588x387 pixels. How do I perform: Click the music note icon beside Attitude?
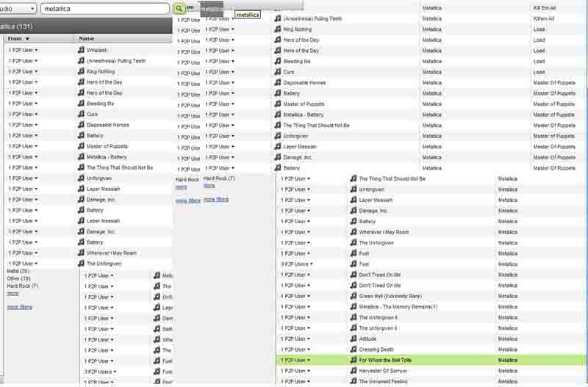click(x=354, y=339)
